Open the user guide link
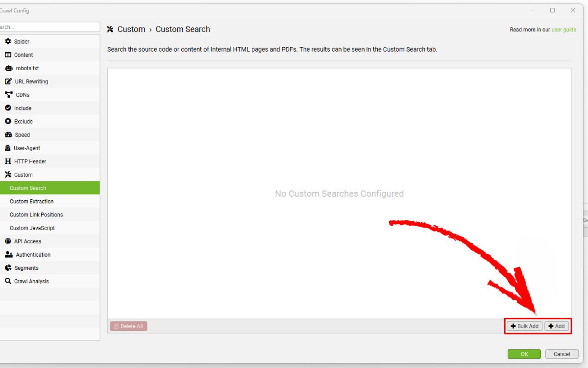This screenshot has height=368, width=588. pos(563,30)
